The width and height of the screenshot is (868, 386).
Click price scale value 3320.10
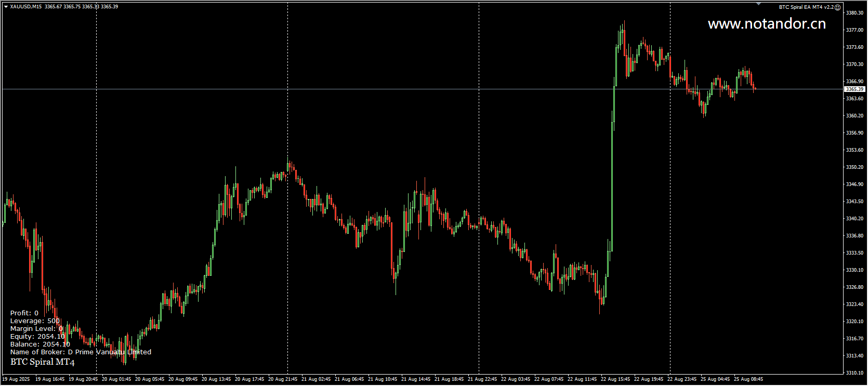pos(855,322)
